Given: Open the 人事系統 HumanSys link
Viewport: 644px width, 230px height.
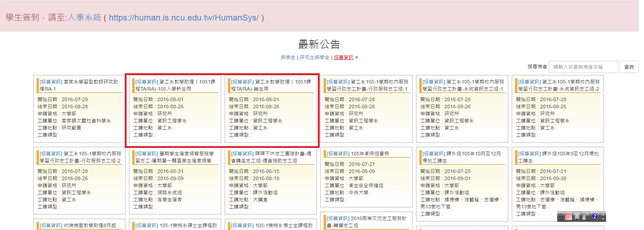Looking at the screenshot, I should click(184, 18).
